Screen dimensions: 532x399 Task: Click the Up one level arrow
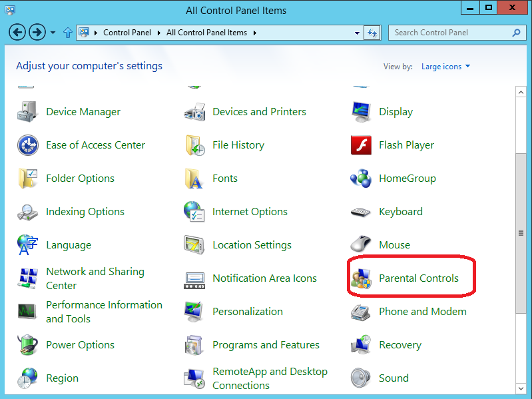(x=68, y=33)
